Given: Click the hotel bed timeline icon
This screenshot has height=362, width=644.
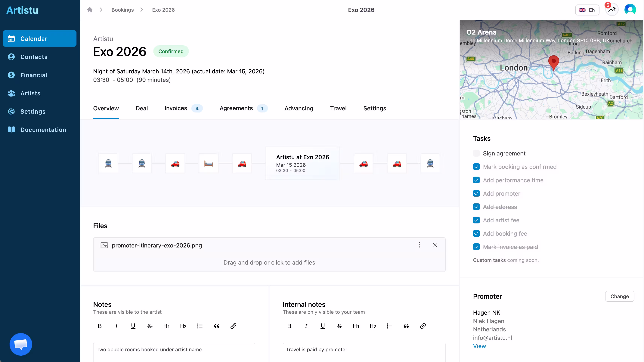Looking at the screenshot, I should [209, 163].
